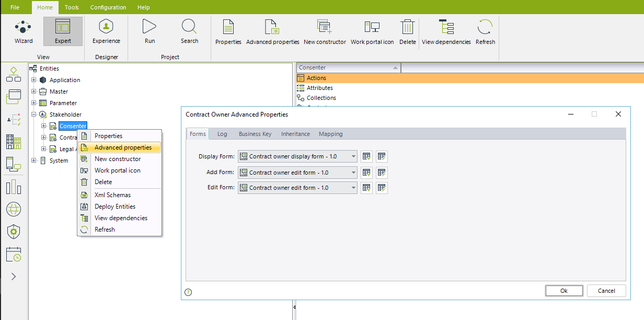The image size is (644, 320).
Task: Open the bar chart sidebar icon
Action: click(14, 187)
